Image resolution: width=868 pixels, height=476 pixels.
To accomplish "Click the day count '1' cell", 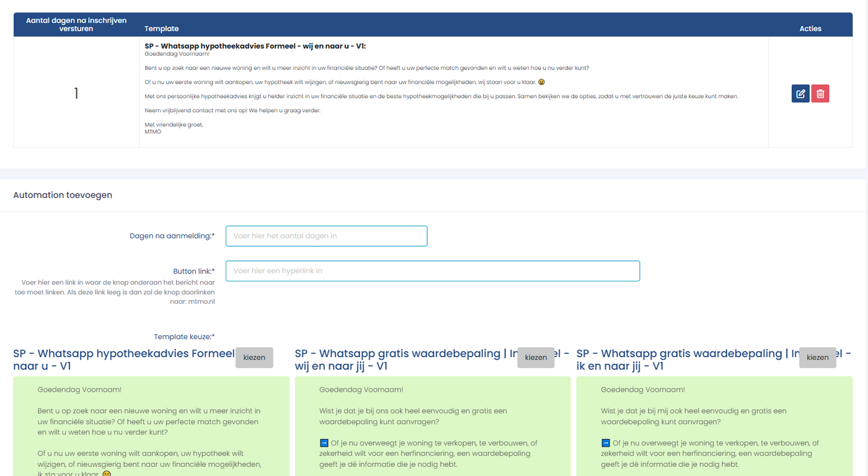I will pos(76,93).
